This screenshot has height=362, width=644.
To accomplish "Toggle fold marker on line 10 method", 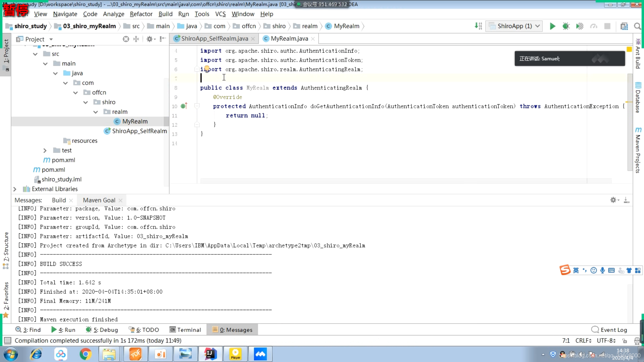I will 197,106.
